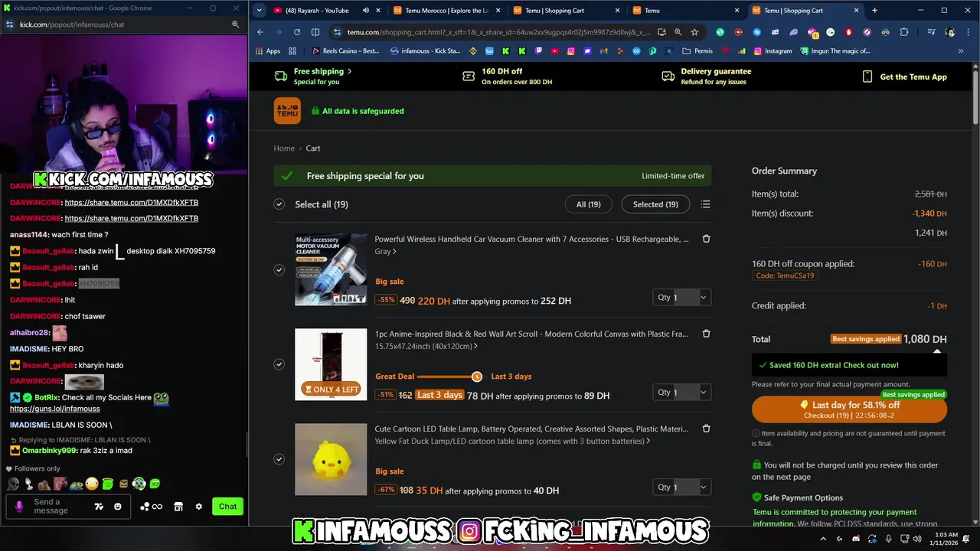Click the Safe Payment Options heading

tap(803, 497)
